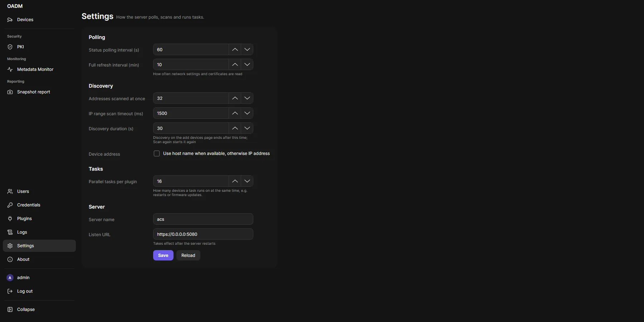Viewport: 644px width, 322px height.
Task: Decrease Full refresh interval value
Action: point(247,64)
